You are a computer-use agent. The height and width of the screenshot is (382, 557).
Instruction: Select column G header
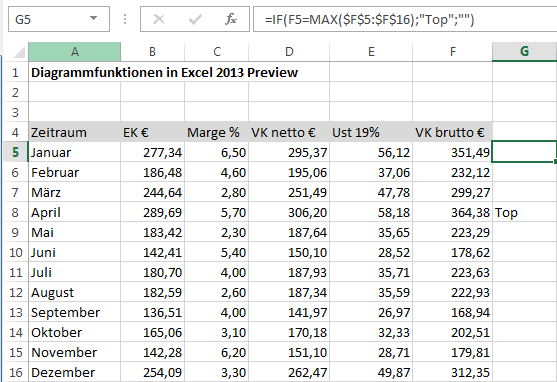[524, 52]
